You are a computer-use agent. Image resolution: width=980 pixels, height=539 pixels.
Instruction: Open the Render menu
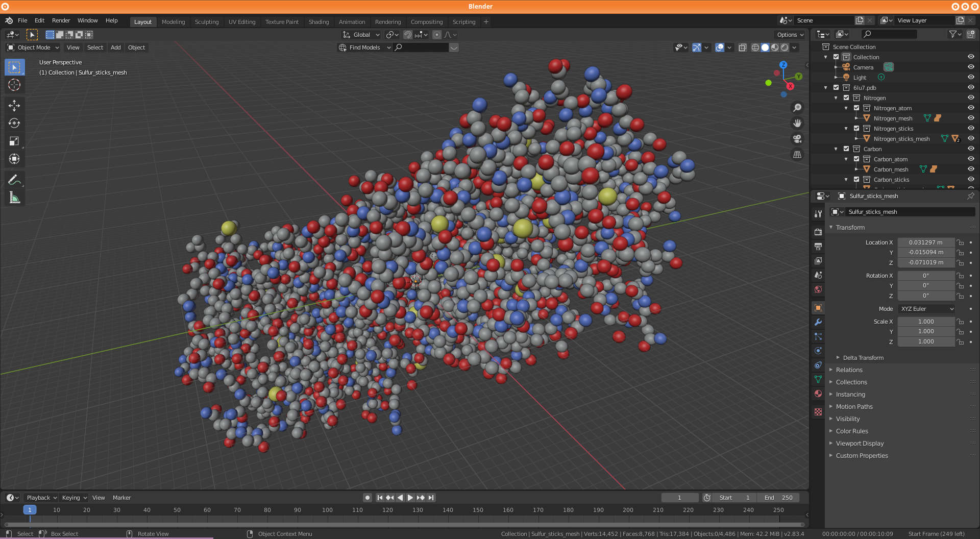click(x=61, y=20)
